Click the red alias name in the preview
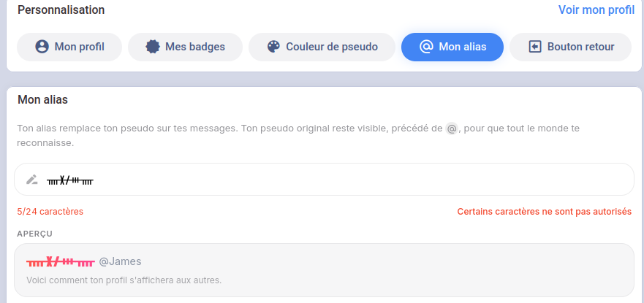Viewport: 644px width, 303px height. click(61, 261)
